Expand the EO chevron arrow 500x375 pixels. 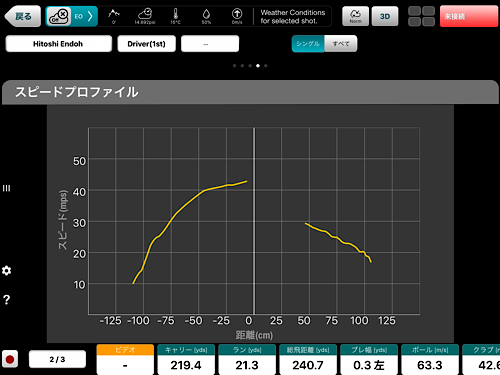point(90,16)
